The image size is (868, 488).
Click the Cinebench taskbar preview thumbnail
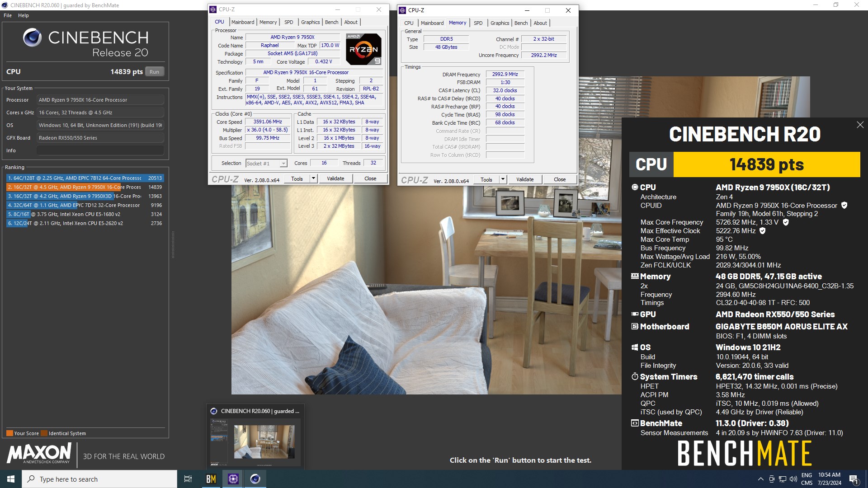(x=255, y=442)
